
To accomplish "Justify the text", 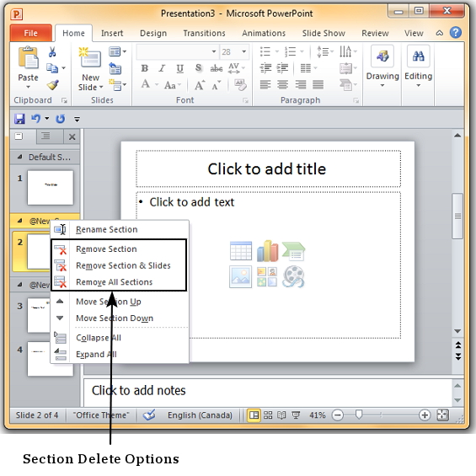I will (x=318, y=84).
